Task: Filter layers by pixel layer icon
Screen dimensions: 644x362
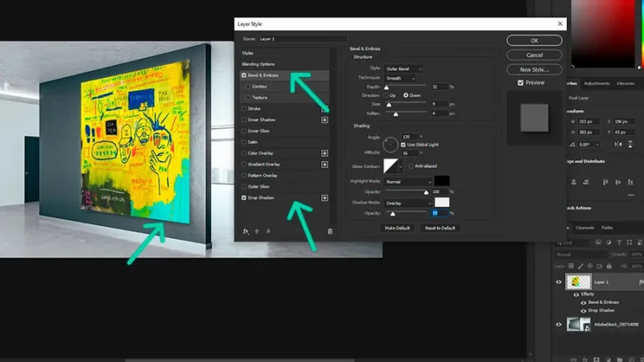Action: pos(598,243)
